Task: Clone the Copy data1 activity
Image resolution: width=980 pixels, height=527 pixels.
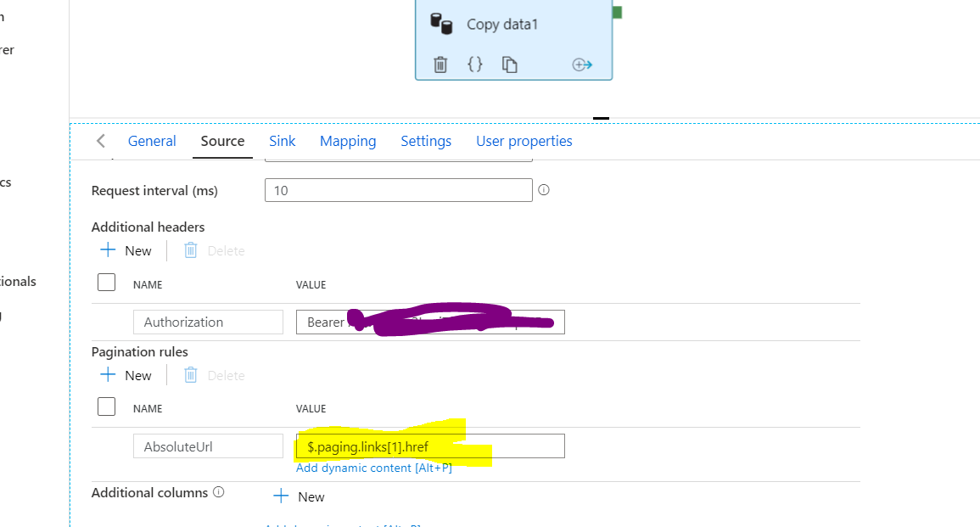Action: tap(511, 64)
